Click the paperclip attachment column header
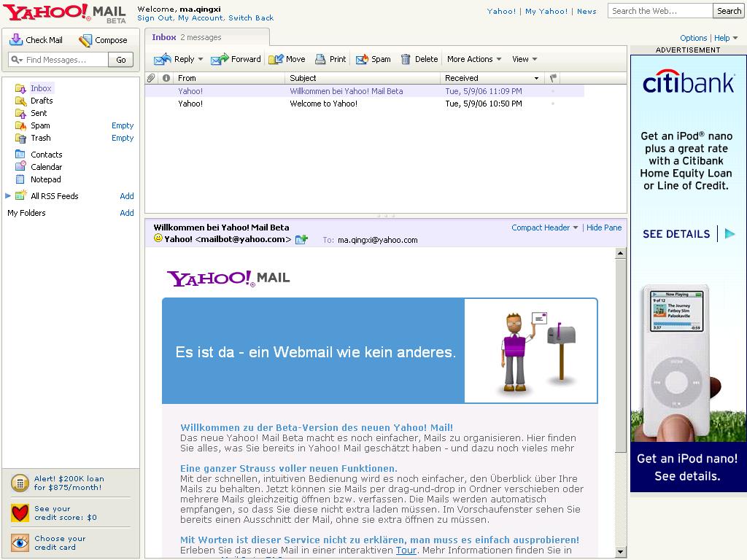 (x=151, y=77)
